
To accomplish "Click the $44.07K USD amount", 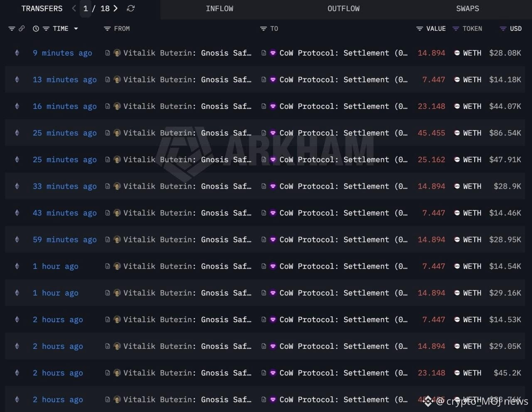I will pyautogui.click(x=505, y=106).
